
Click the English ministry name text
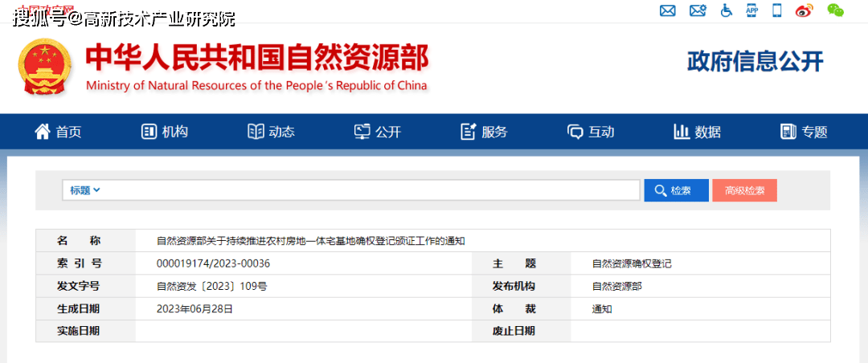tap(257, 85)
